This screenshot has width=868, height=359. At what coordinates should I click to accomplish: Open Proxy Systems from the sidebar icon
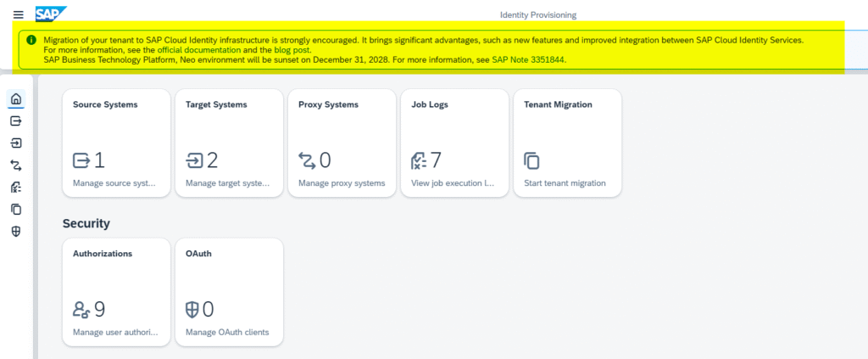coord(16,165)
